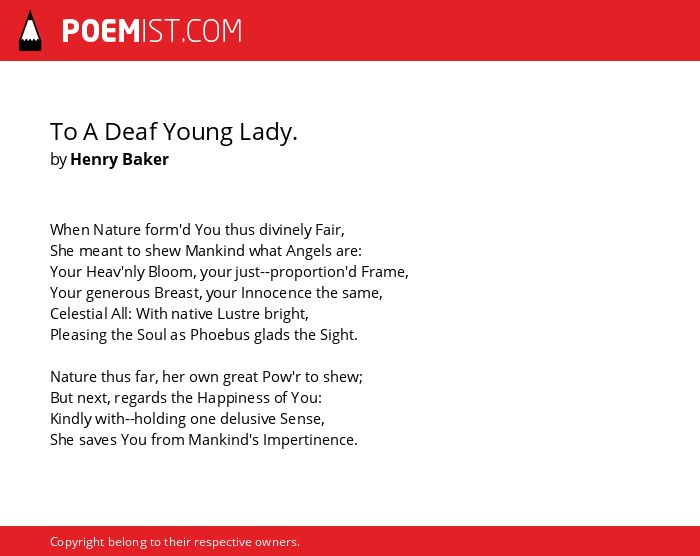This screenshot has height=556, width=700.
Task: Open the POEMIST.COM site title
Action: tap(152, 31)
